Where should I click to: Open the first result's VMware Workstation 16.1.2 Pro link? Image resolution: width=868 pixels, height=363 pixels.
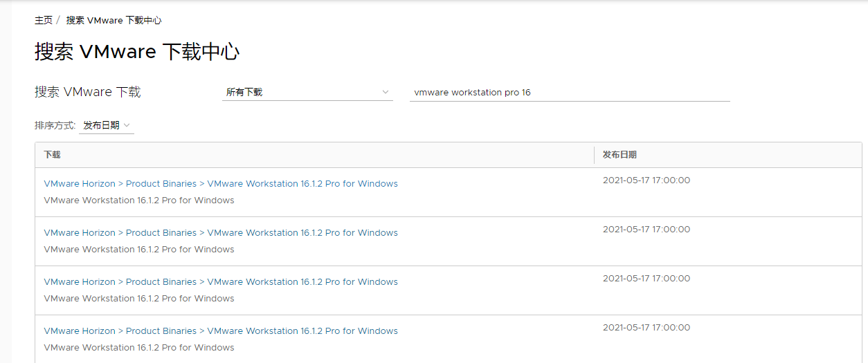pyautogui.click(x=302, y=184)
